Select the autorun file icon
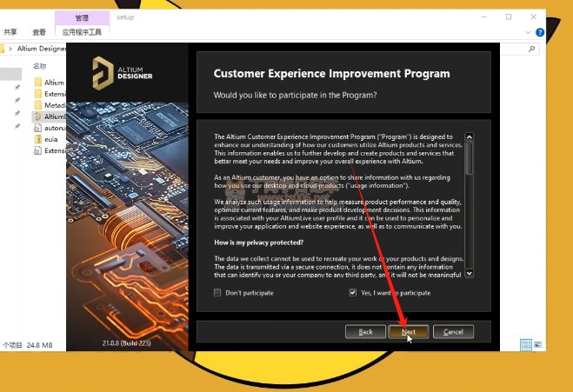This screenshot has height=392, width=573. 37,128
